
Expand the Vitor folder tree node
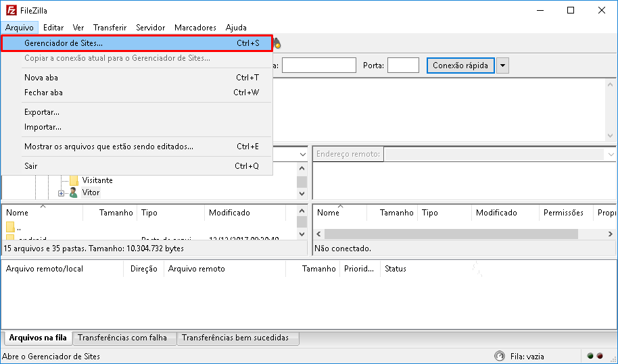click(x=61, y=193)
